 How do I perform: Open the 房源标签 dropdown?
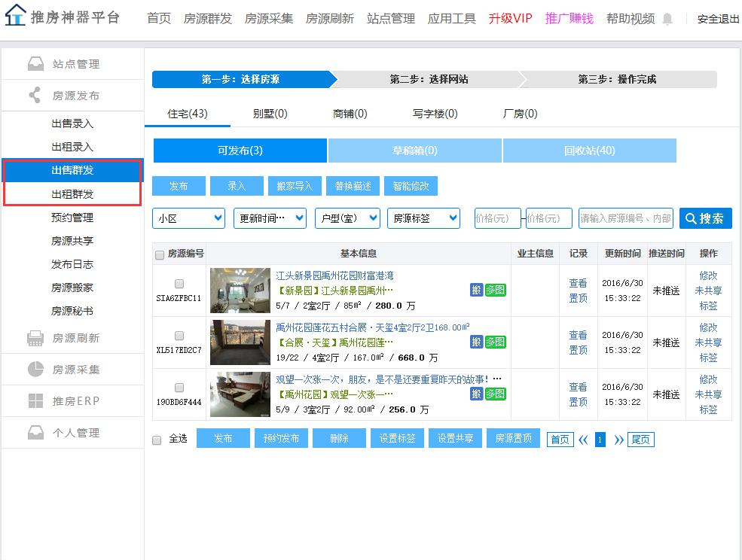[x=423, y=218]
